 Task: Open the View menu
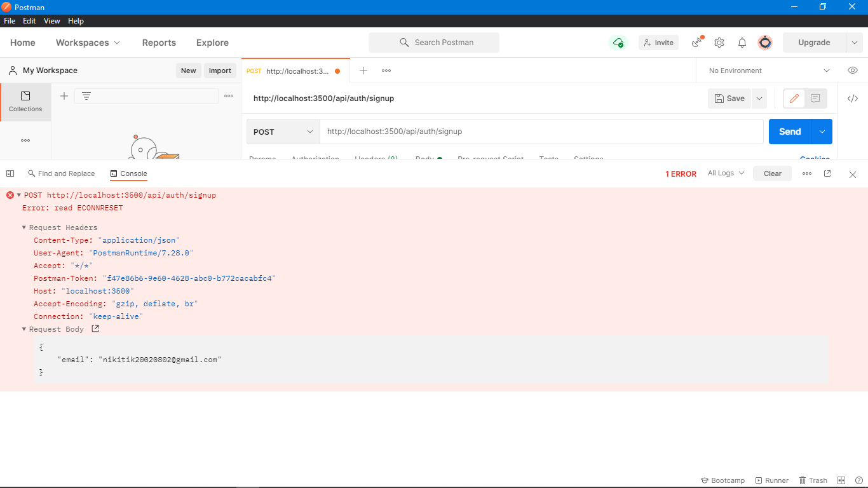[x=52, y=21]
